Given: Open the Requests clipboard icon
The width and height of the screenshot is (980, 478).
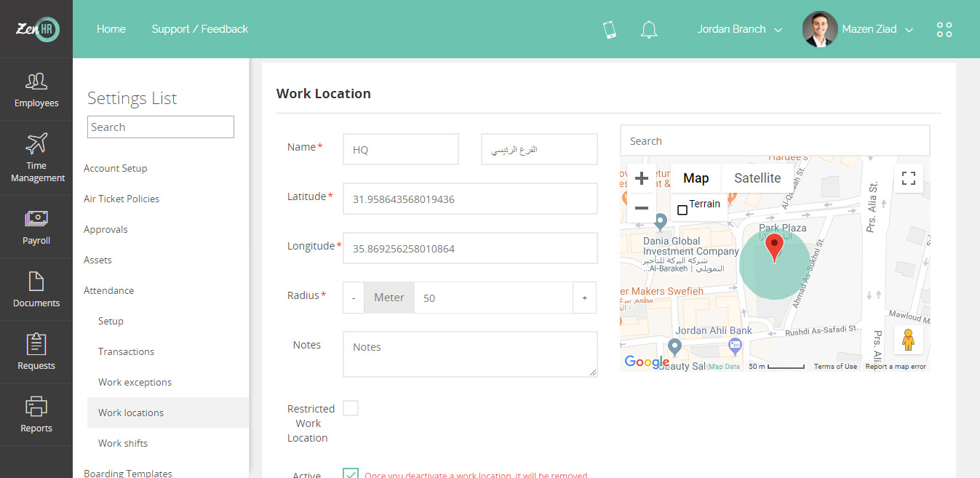Looking at the screenshot, I should (x=36, y=343).
